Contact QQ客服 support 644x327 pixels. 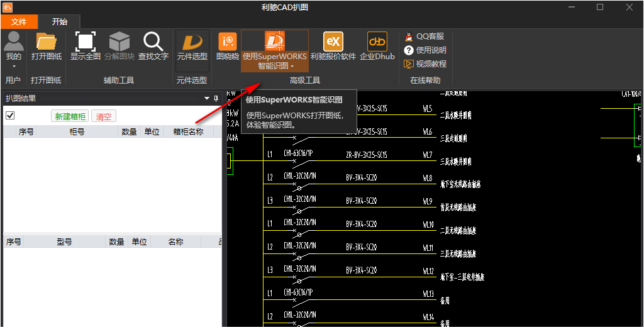(x=425, y=36)
